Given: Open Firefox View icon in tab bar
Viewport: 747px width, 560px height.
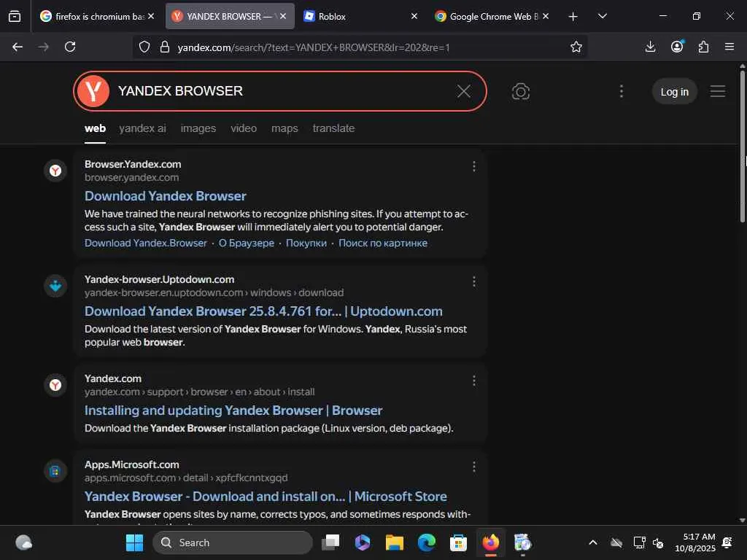Looking at the screenshot, I should coord(15,16).
